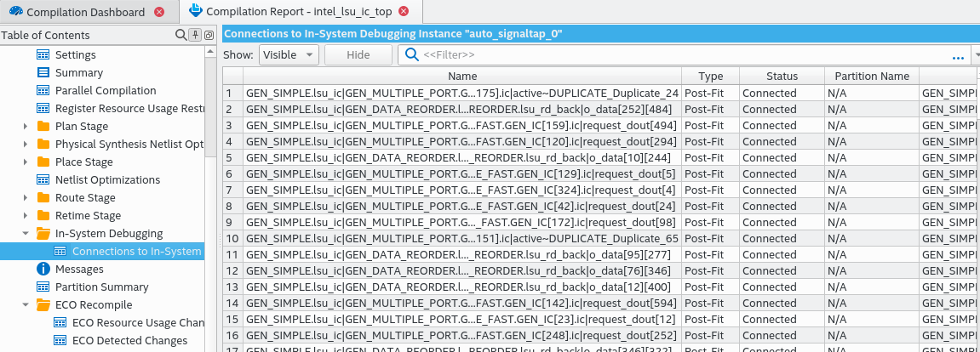Click the filter options ellipsis icon
Viewport: 980px width, 352px height.
pos(958,55)
